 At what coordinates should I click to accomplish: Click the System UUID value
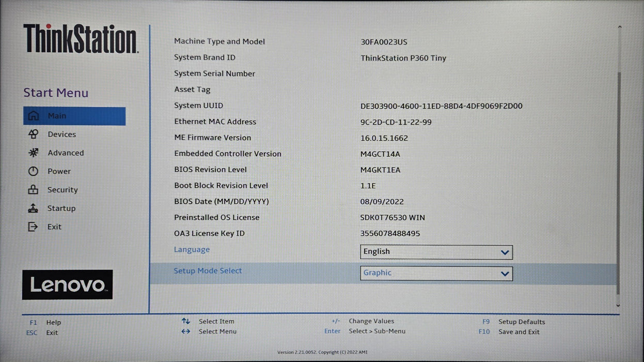pos(442,106)
